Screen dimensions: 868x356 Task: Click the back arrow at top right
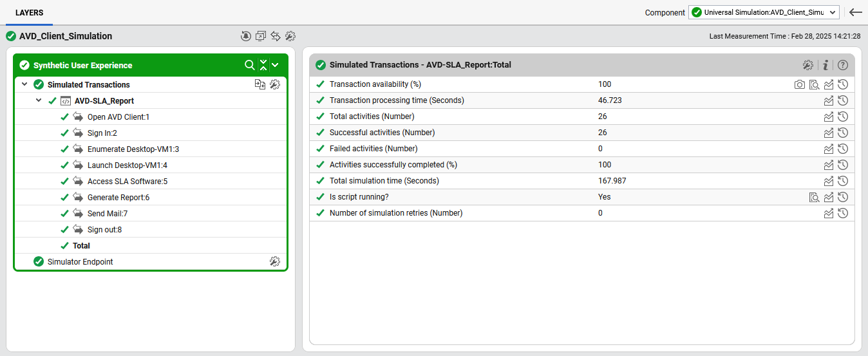tap(855, 12)
